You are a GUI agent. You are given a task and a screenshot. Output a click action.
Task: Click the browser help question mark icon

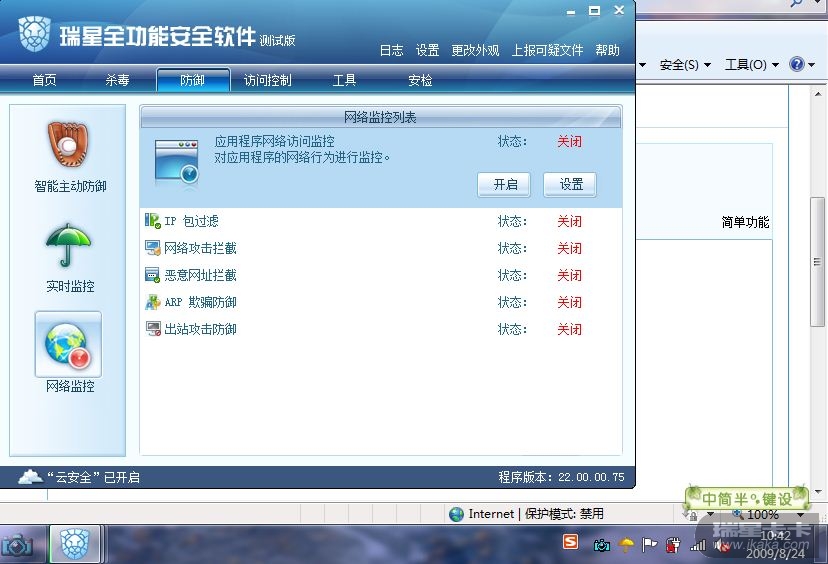(x=796, y=64)
